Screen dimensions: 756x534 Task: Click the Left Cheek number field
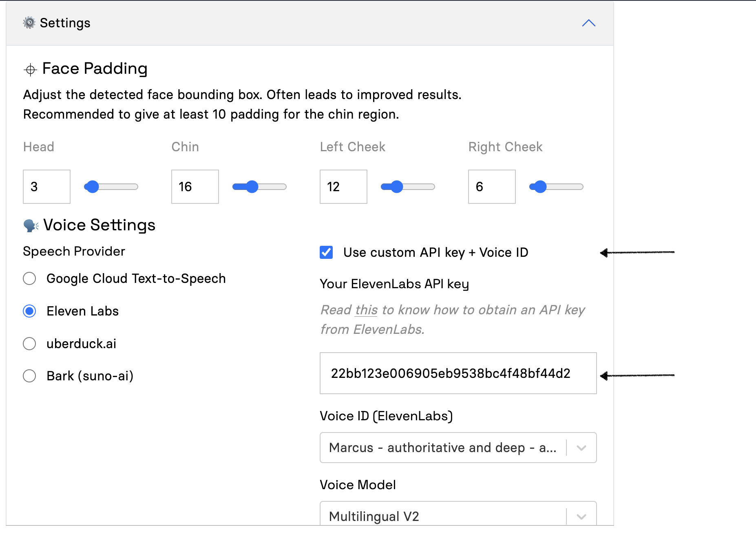(x=343, y=187)
